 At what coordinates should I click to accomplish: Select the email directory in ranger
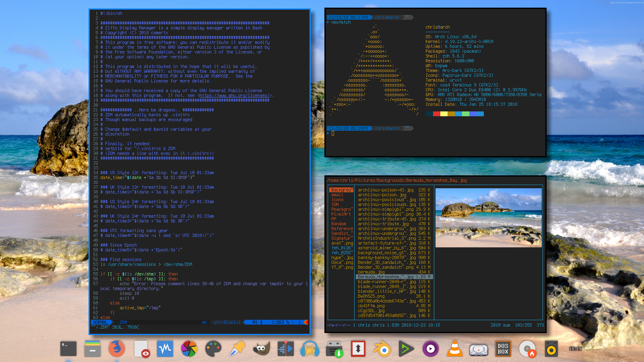[x=337, y=195]
